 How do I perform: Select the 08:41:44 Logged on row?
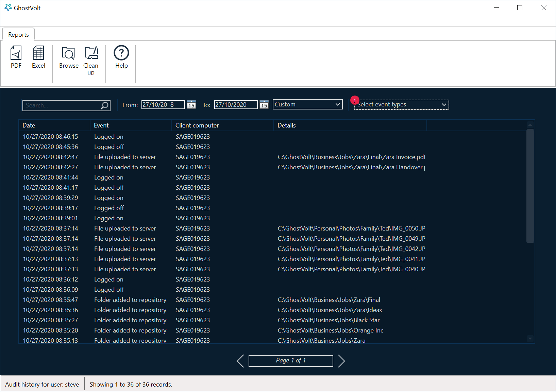point(272,177)
